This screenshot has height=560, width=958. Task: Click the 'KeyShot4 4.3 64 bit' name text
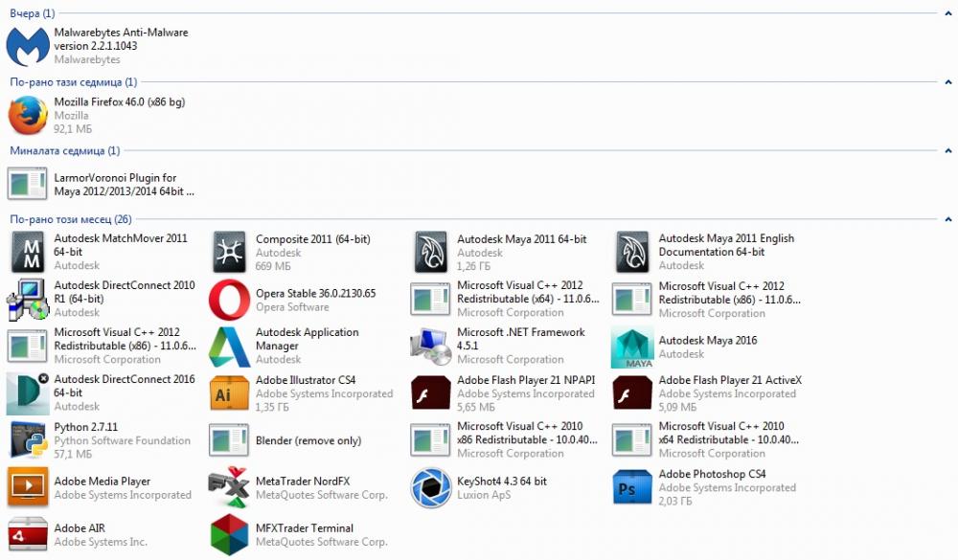click(502, 482)
